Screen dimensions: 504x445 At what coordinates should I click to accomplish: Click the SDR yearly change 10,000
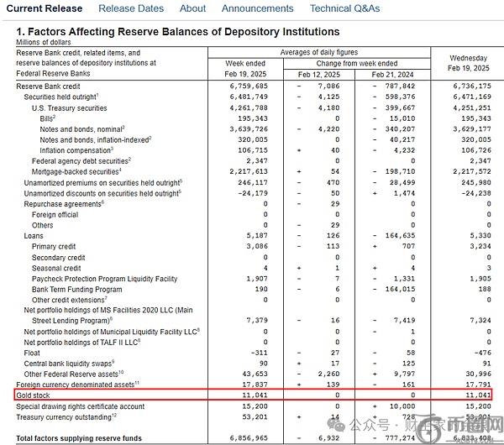pos(402,406)
